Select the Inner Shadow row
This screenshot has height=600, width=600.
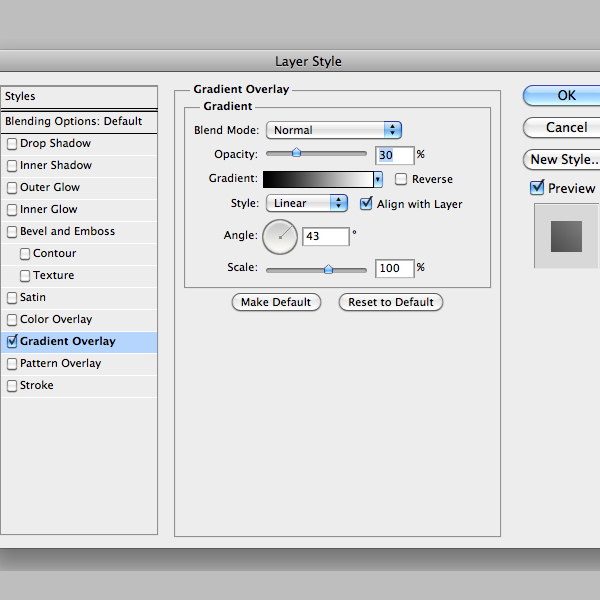click(x=79, y=166)
